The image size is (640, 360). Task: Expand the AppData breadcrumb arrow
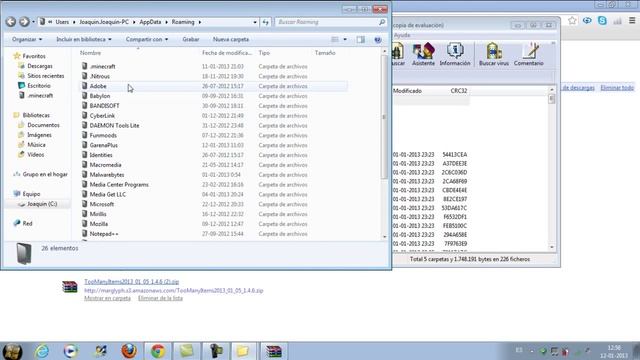167,22
